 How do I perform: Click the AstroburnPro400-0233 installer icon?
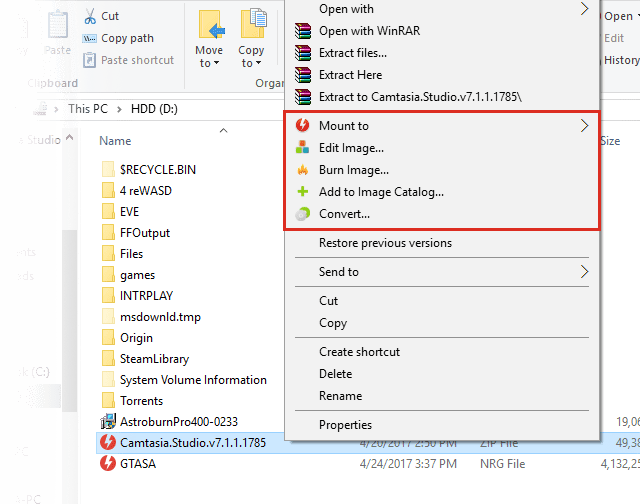tap(108, 422)
